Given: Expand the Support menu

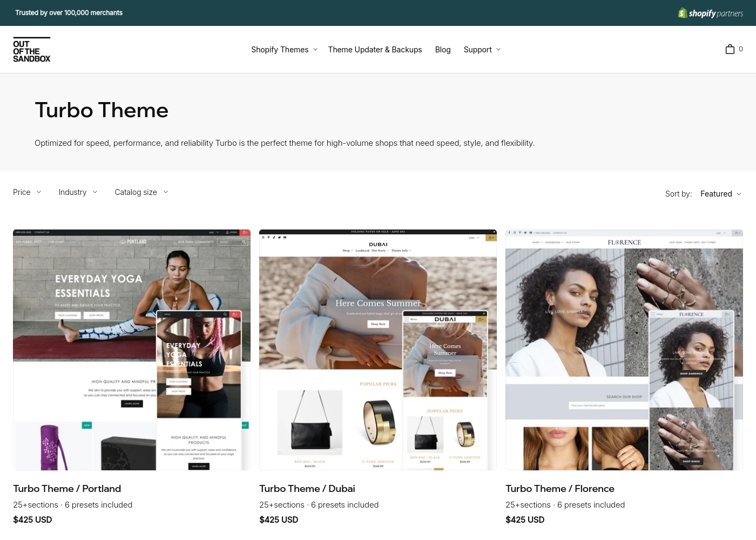Looking at the screenshot, I should (x=481, y=49).
